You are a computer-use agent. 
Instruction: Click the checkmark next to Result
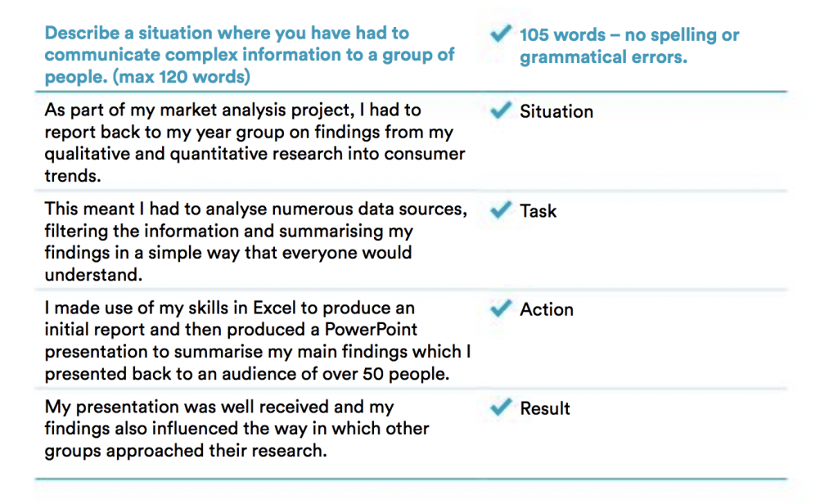click(500, 407)
